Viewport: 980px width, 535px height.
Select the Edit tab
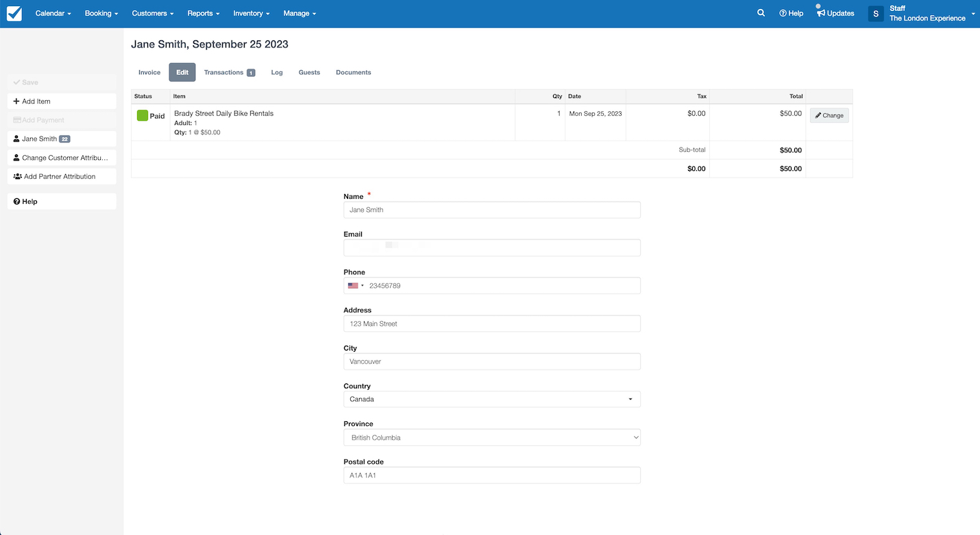[182, 72]
